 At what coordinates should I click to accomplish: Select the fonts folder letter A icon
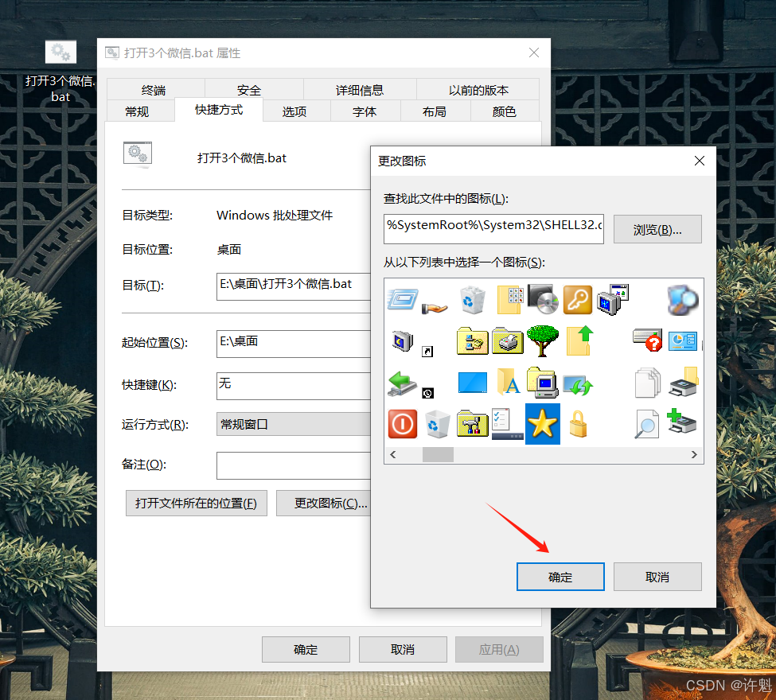coord(509,382)
